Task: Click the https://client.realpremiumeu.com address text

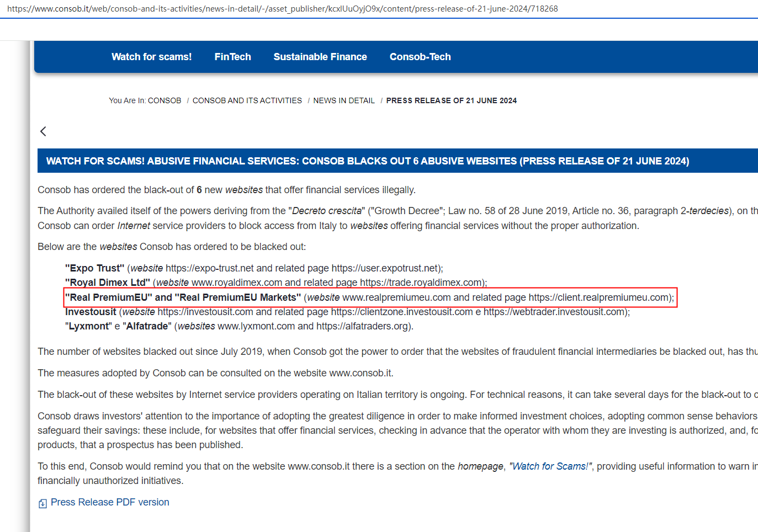Action: (599, 297)
